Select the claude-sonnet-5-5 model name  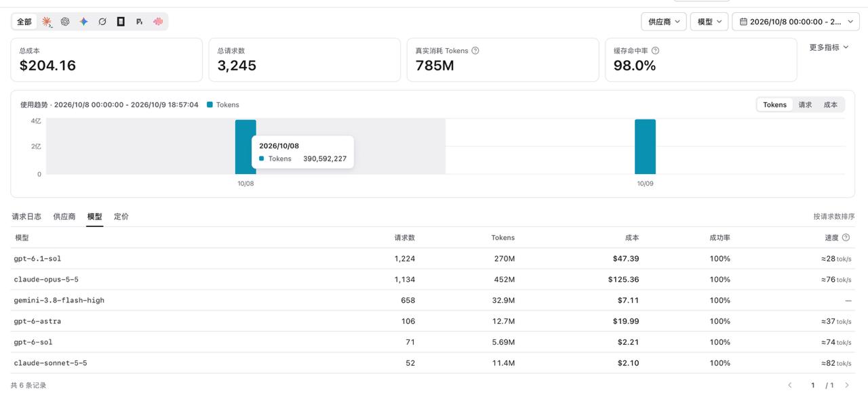[50, 363]
